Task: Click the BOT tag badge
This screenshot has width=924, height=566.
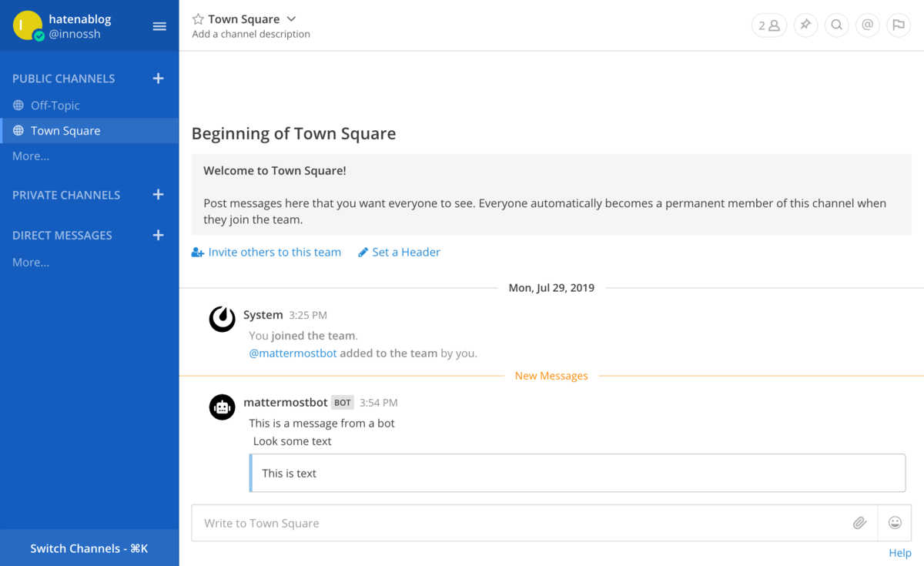Action: (343, 403)
